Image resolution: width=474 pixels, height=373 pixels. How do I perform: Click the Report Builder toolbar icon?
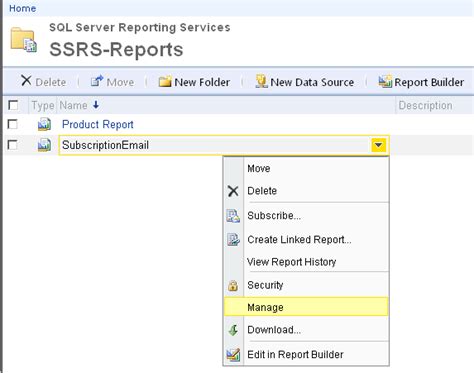point(385,81)
